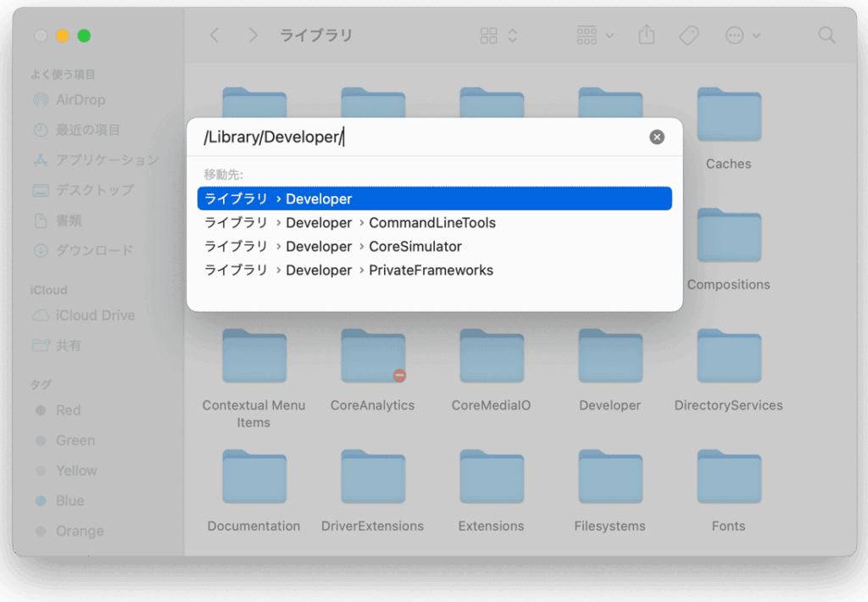Click the Share icon in toolbar
Screen dimensions: 868x602
647,36
